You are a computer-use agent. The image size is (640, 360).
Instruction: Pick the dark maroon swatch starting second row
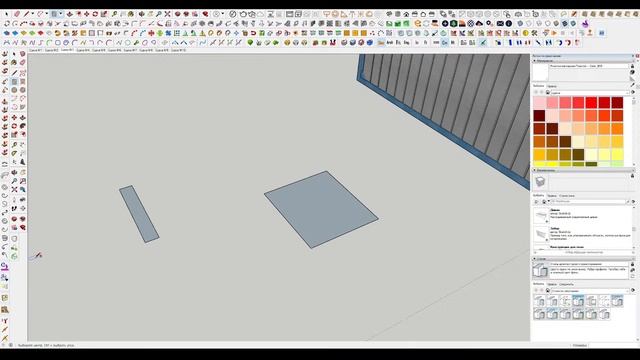click(x=539, y=116)
